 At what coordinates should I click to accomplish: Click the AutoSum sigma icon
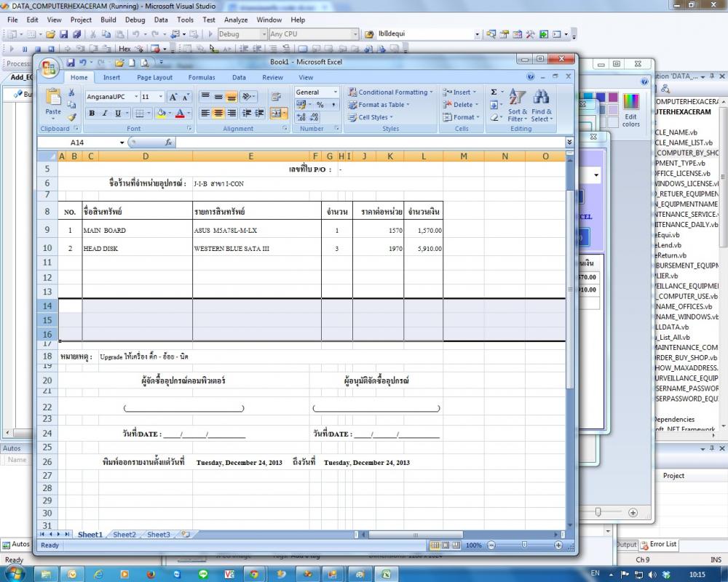[x=494, y=92]
